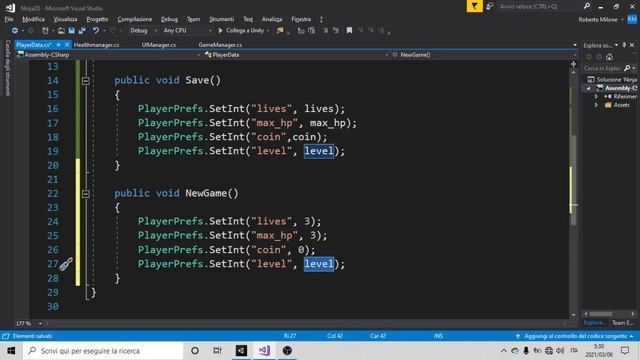
Task: Switch to the UIManager.cs tab
Action: 159,45
